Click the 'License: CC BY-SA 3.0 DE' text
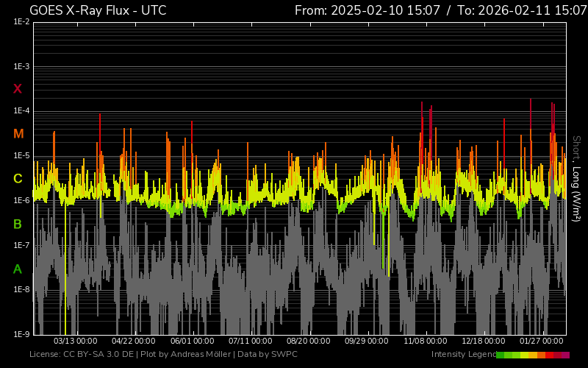Image resolution: width=588 pixels, height=368 pixels. [x=82, y=354]
